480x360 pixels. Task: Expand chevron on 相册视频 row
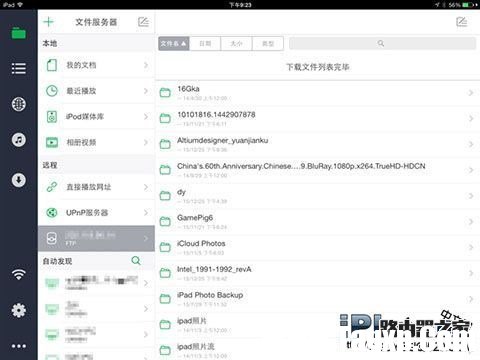coord(146,142)
